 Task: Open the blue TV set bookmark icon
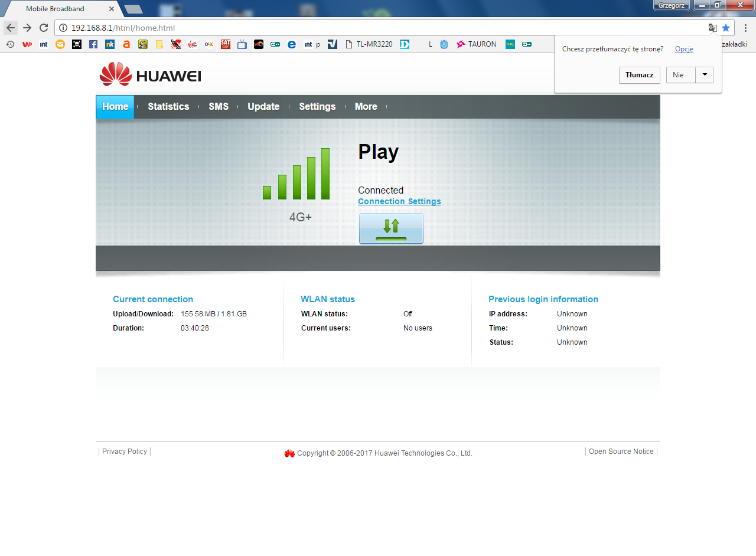[242, 44]
